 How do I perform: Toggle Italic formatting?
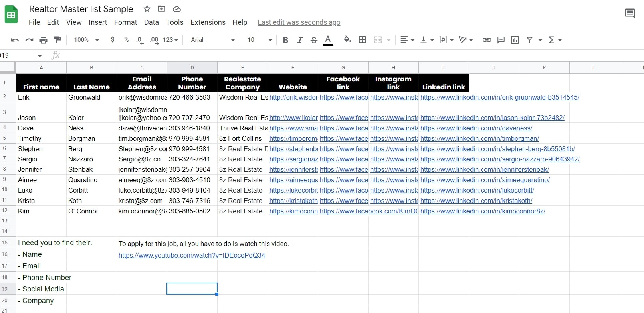click(300, 40)
